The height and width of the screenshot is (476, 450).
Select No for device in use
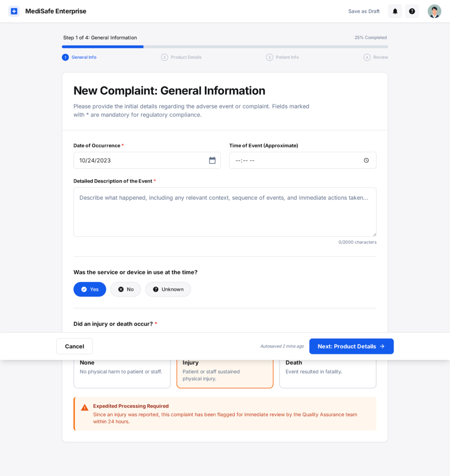pyautogui.click(x=126, y=289)
